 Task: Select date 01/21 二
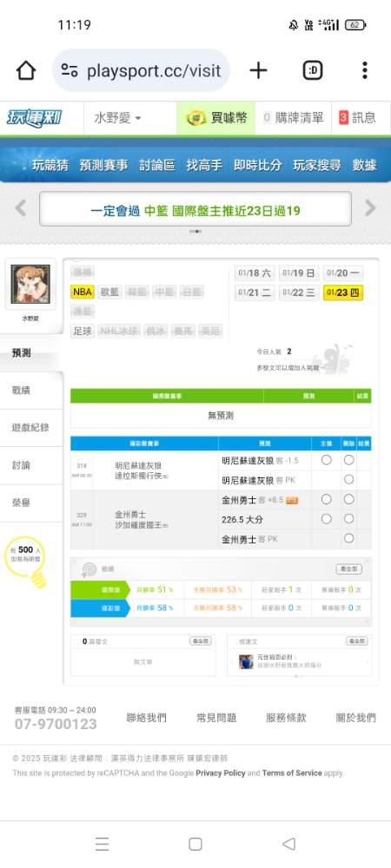(255, 293)
